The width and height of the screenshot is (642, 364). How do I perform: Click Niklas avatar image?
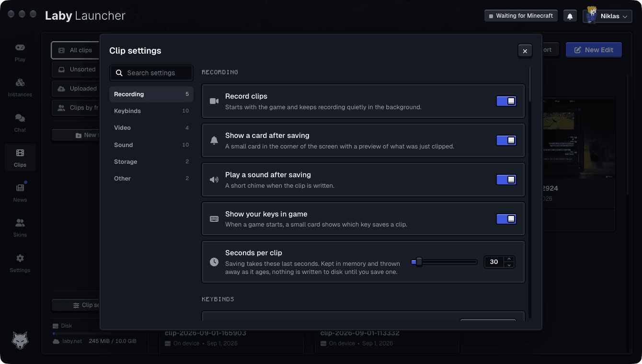pos(591,15)
